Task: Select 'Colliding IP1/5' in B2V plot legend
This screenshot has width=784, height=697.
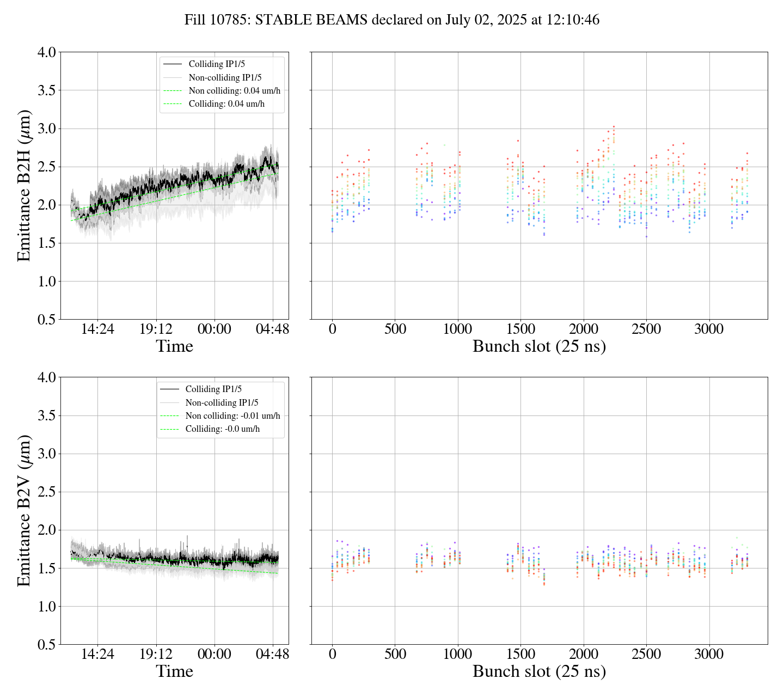Action: [x=213, y=389]
